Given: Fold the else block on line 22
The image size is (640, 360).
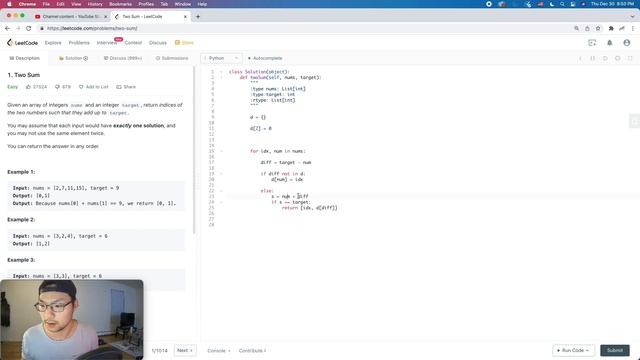Looking at the screenshot, I should point(222,191).
